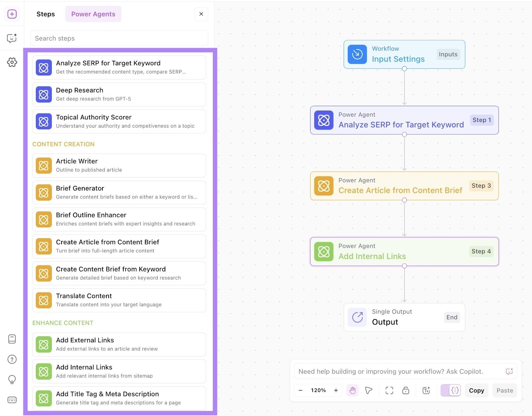The width and height of the screenshot is (532, 416).
Task: Open workflow settings gear icon
Action: 12,62
